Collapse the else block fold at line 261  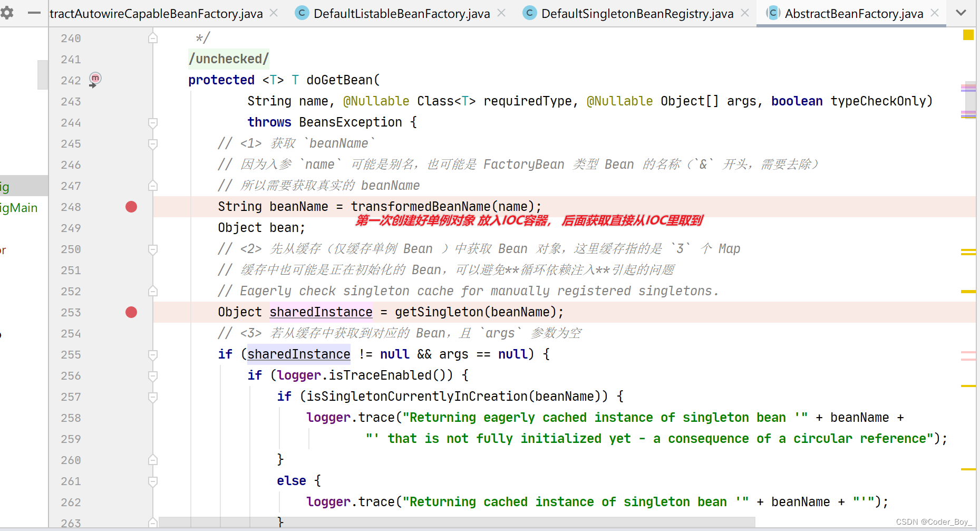coord(153,481)
